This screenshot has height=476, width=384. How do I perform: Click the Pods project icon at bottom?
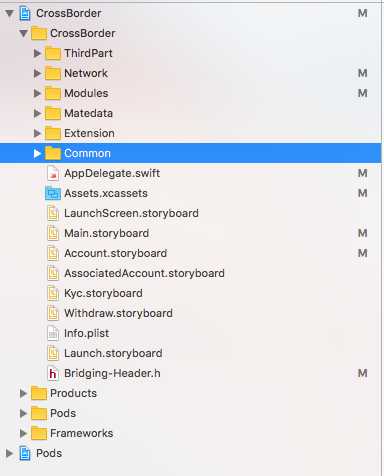[25, 453]
